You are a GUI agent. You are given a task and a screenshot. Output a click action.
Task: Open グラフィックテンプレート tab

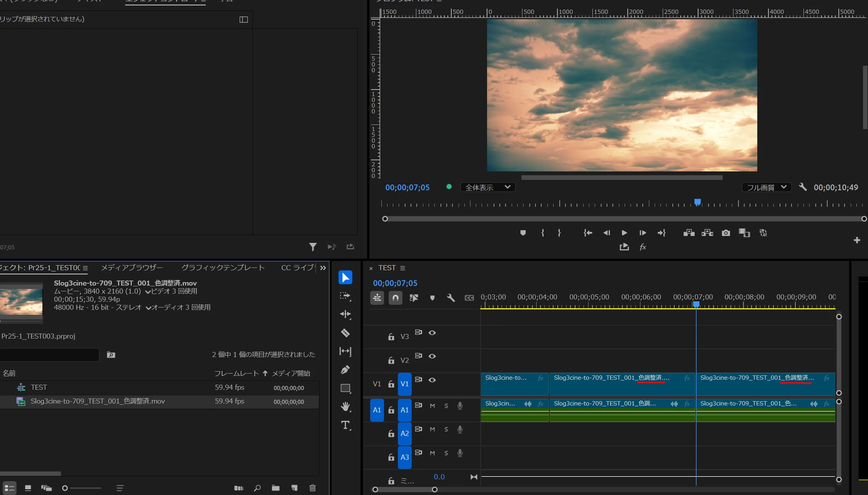[x=223, y=268]
